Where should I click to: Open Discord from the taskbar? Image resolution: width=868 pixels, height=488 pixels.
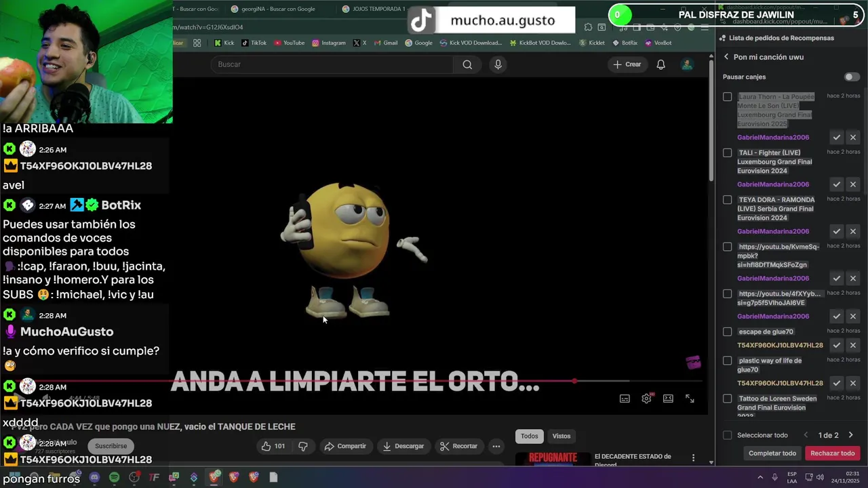[x=94, y=477]
